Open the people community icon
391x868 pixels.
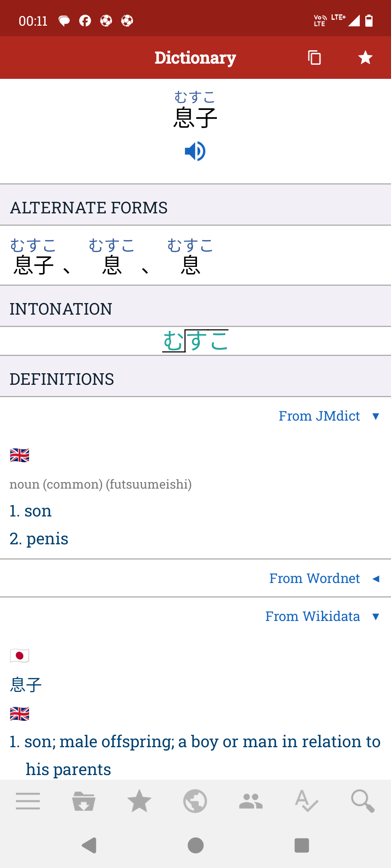[251, 801]
